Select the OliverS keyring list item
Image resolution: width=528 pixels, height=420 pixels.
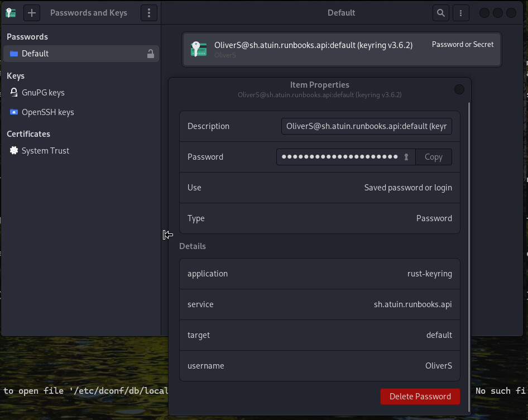tap(342, 49)
